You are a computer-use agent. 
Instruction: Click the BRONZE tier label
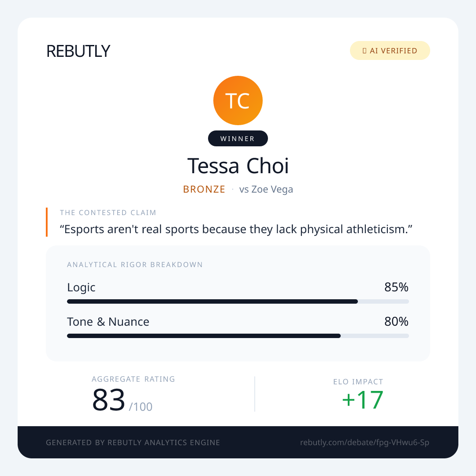click(204, 190)
